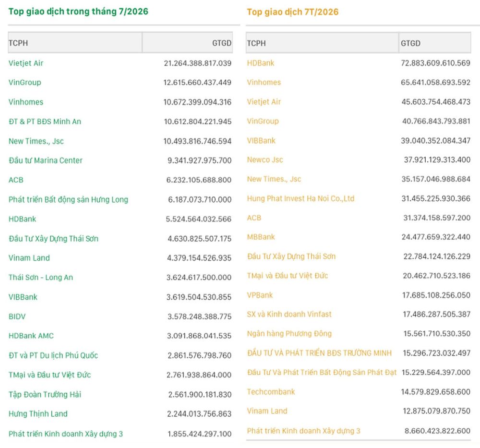Click the GTGD column header in the monthly table
This screenshot has width=480, height=448.
coord(187,43)
